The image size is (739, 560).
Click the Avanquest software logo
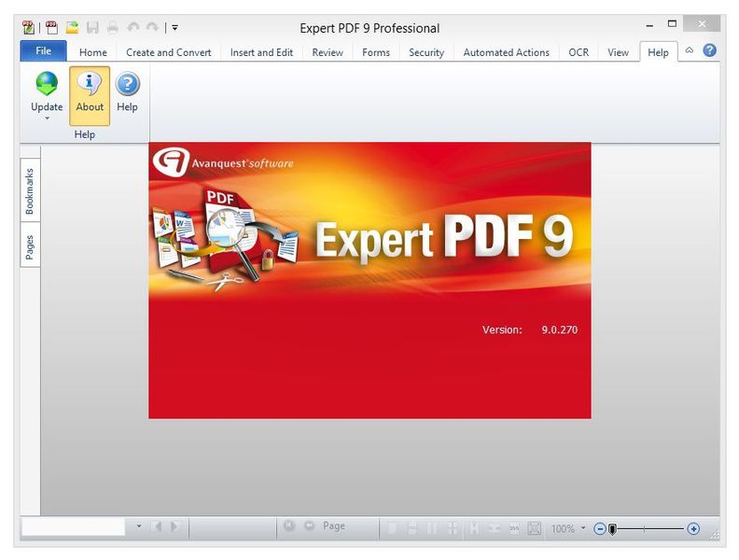click(223, 162)
